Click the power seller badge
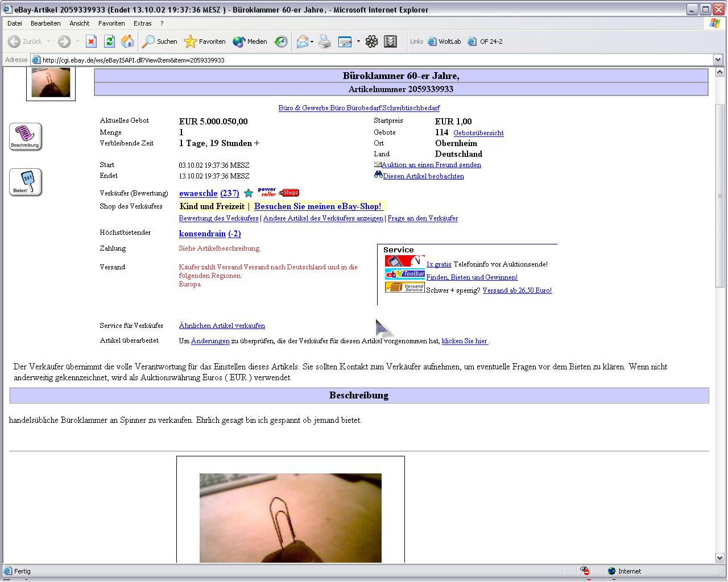The image size is (728, 582). [x=267, y=192]
